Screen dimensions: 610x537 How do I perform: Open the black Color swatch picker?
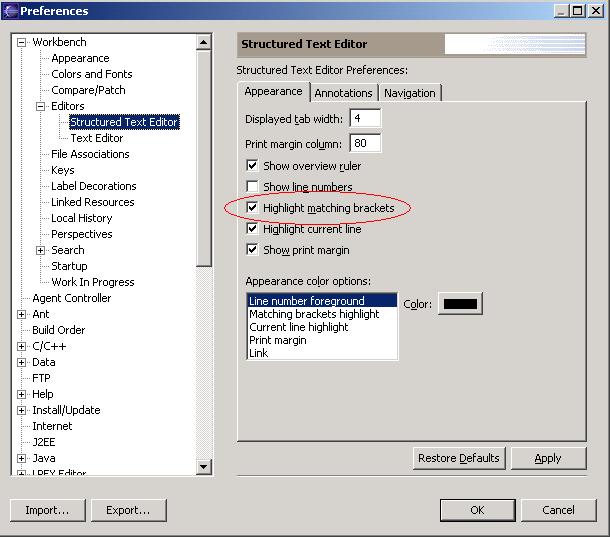pyautogui.click(x=459, y=303)
